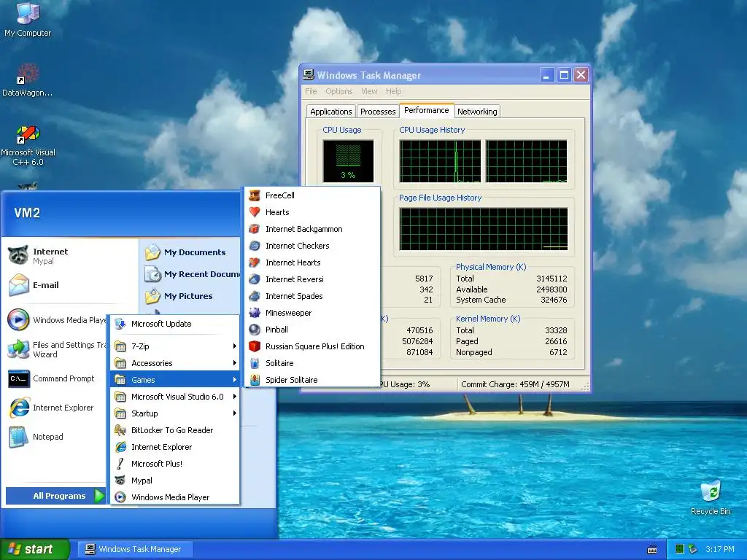Open the My Computer desktop icon
The image size is (747, 560).
(x=28, y=20)
